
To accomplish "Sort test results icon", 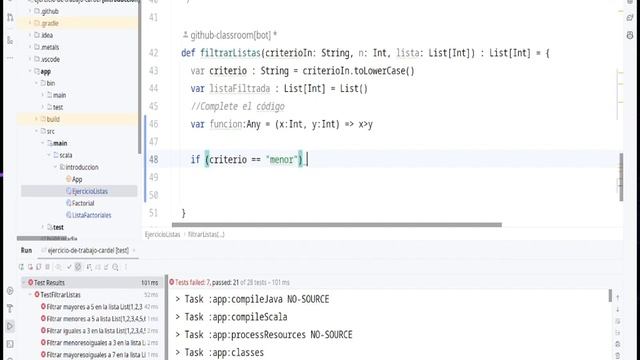I will 89,267.
